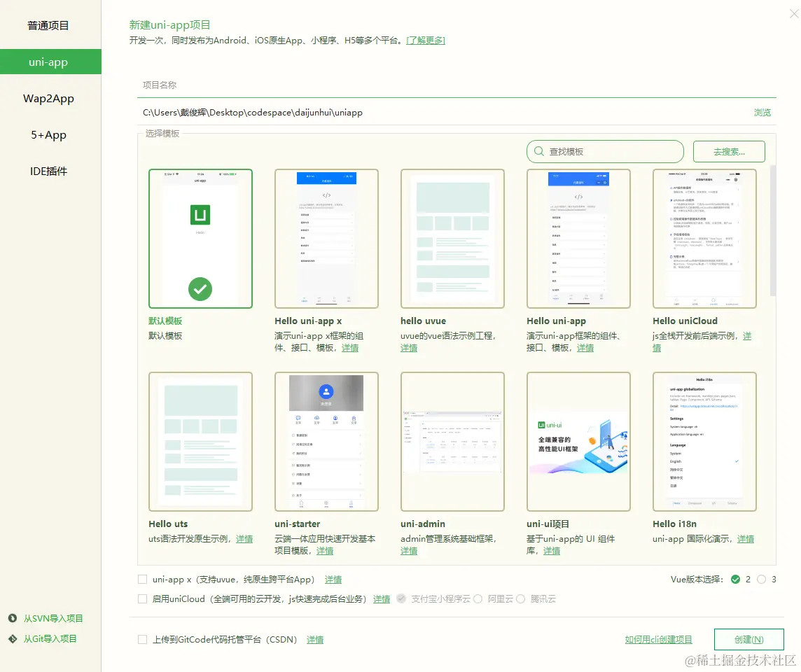801x672 pixels.
Task: Select 阿里云 radio option
Action: pyautogui.click(x=478, y=598)
